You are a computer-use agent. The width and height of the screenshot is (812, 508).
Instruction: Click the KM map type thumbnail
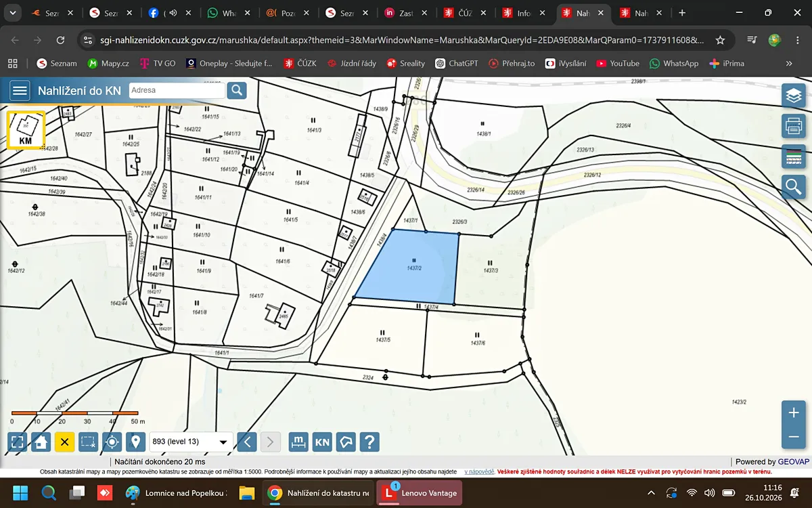26,129
